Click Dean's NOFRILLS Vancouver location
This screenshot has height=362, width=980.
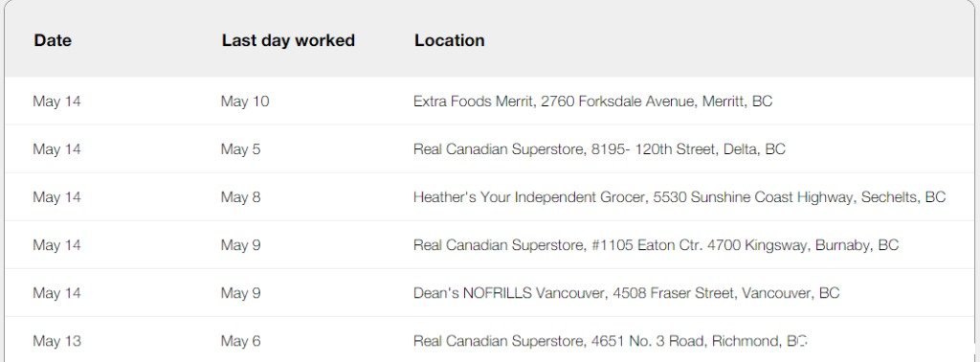[626, 293]
